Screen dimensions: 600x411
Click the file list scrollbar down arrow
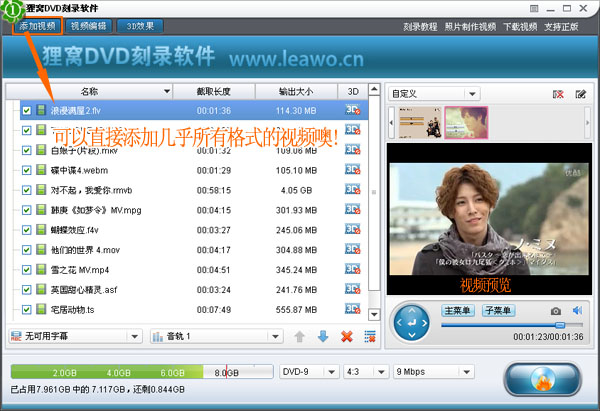[x=374, y=315]
